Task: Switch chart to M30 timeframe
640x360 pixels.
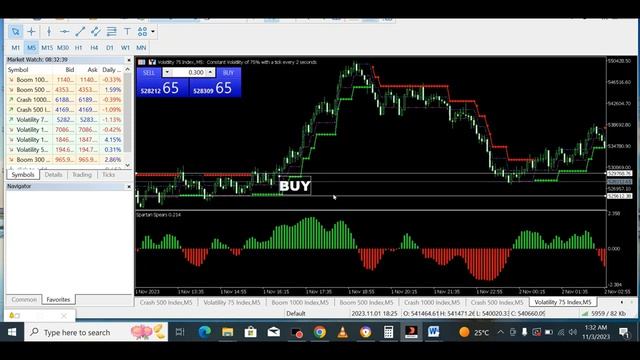Action: pyautogui.click(x=62, y=48)
